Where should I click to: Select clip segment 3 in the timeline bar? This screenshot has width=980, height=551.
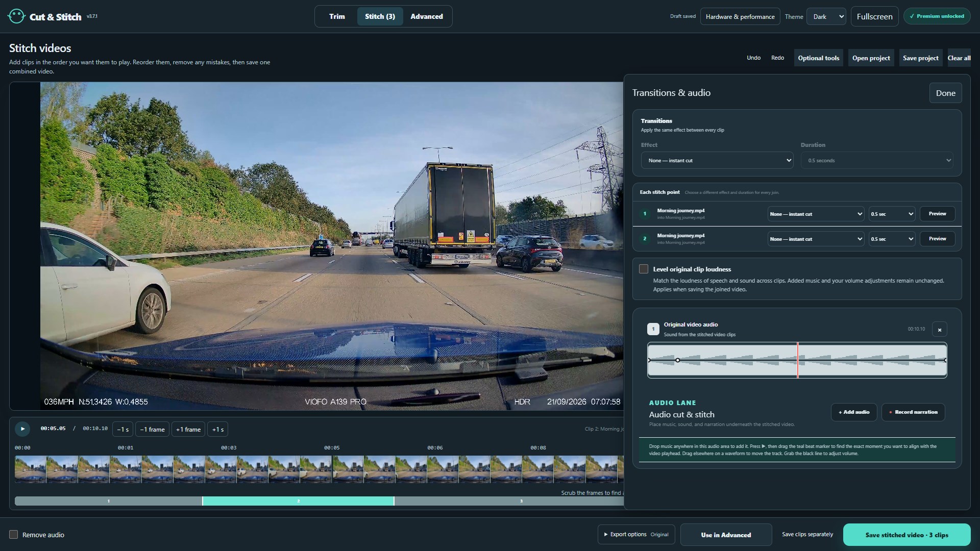[509, 501]
